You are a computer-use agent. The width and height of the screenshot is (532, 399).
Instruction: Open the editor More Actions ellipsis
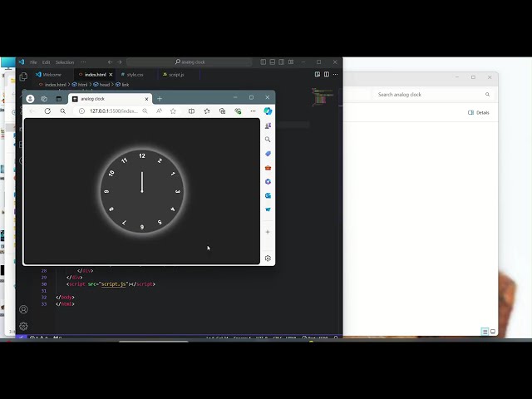336,74
